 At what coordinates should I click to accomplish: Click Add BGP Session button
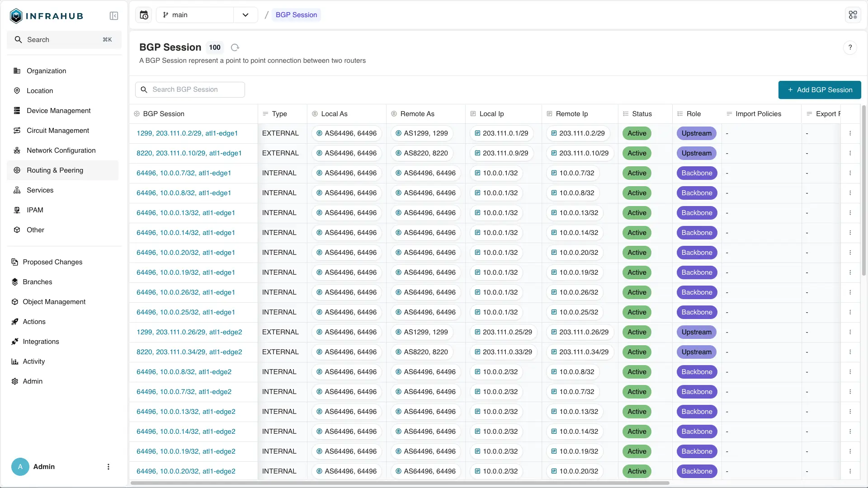(x=819, y=90)
